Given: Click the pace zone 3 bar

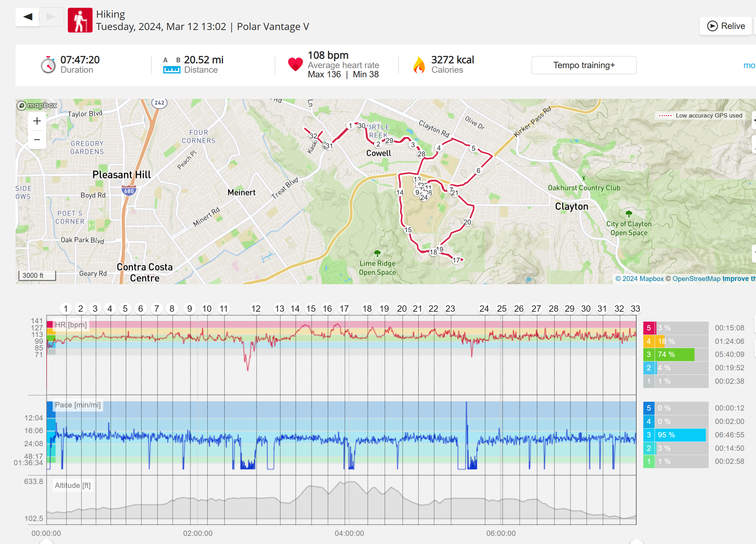Looking at the screenshot, I should point(680,435).
